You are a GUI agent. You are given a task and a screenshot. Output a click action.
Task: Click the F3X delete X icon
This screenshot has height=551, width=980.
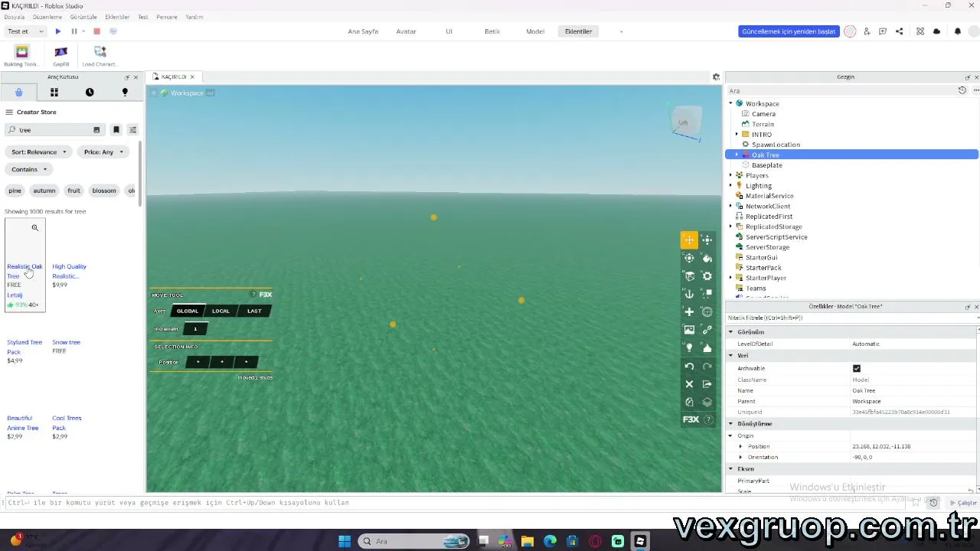[x=689, y=384]
